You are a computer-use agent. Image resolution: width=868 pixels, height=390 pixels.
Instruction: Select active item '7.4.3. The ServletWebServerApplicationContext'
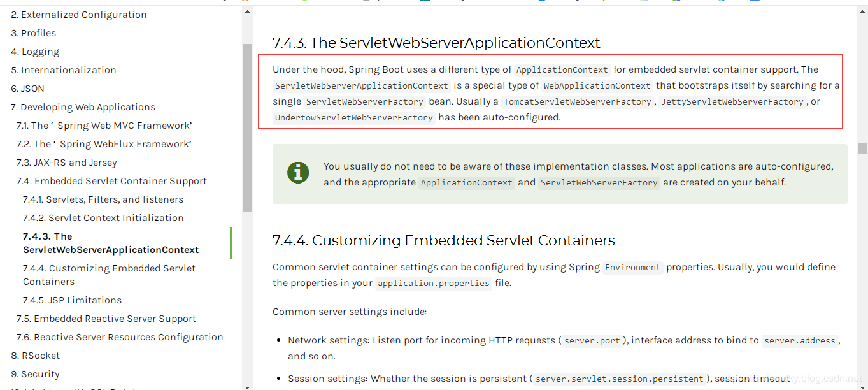click(x=111, y=243)
